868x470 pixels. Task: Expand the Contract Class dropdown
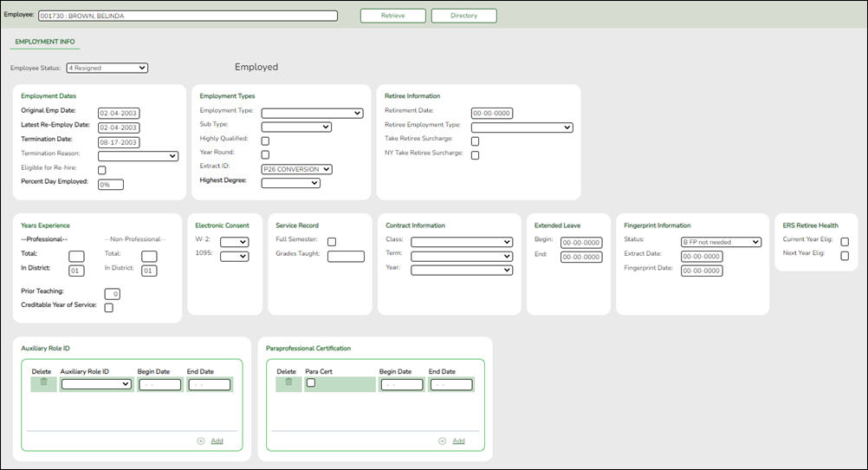pyautogui.click(x=462, y=242)
